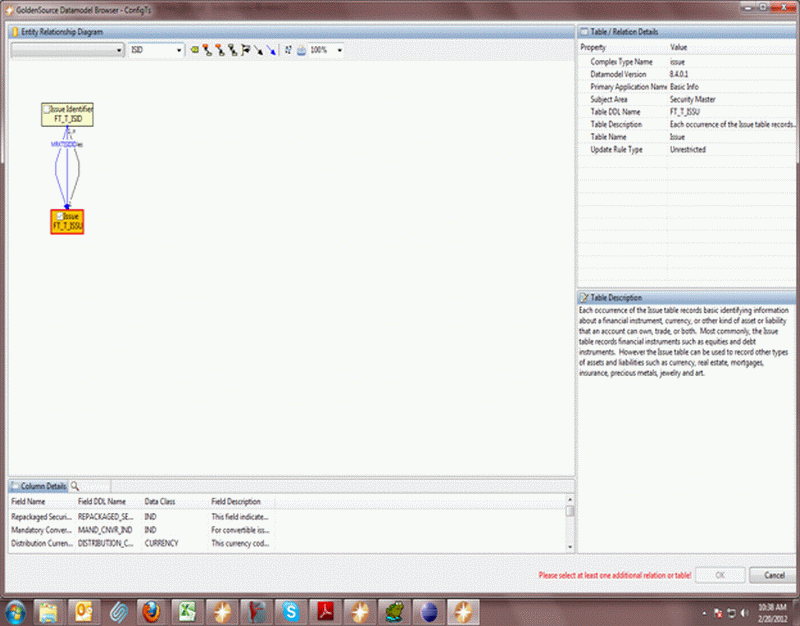Click the Cancel button
800x626 pixels.
pos(773,575)
